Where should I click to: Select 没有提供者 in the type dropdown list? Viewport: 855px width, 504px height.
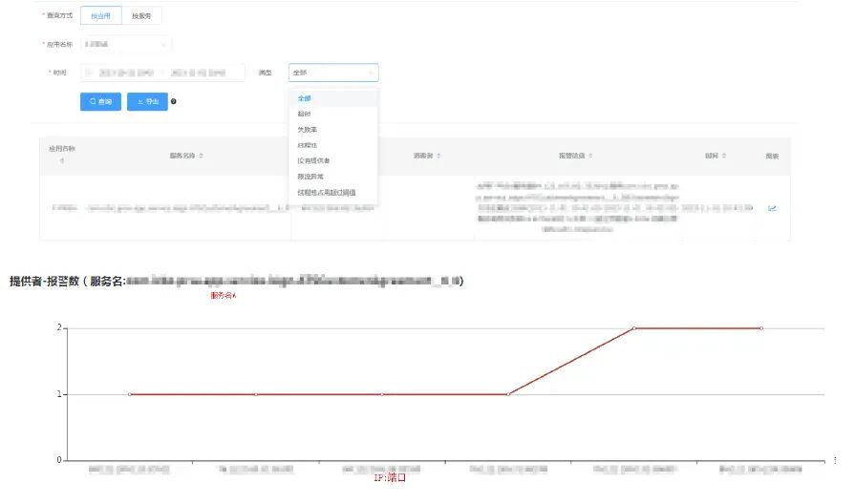[x=333, y=160]
